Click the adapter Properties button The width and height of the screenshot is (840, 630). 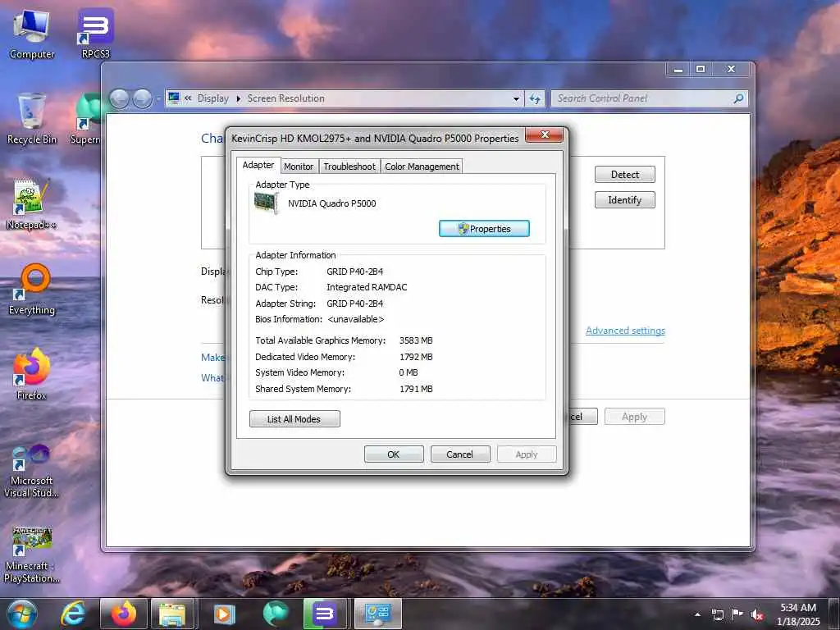coord(484,229)
